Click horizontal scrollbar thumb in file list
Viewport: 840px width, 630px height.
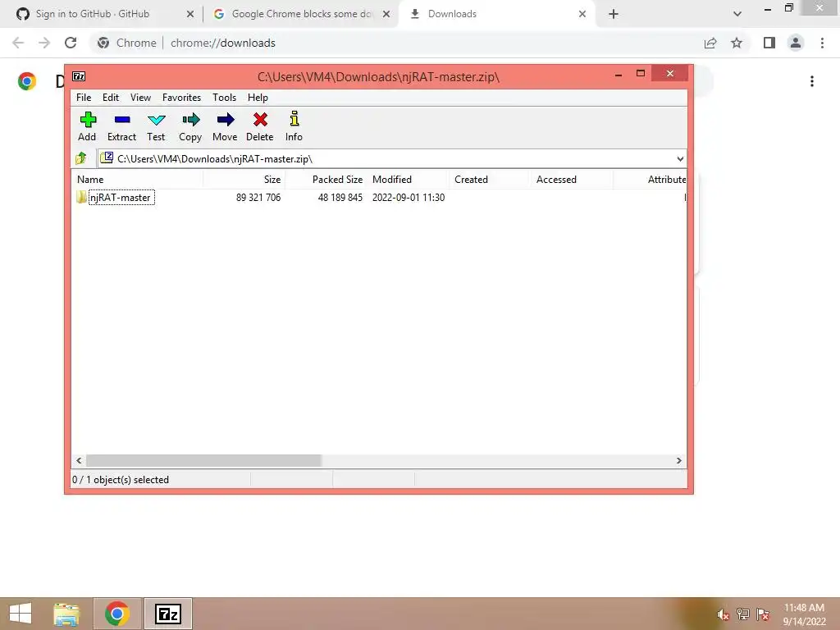(x=203, y=461)
